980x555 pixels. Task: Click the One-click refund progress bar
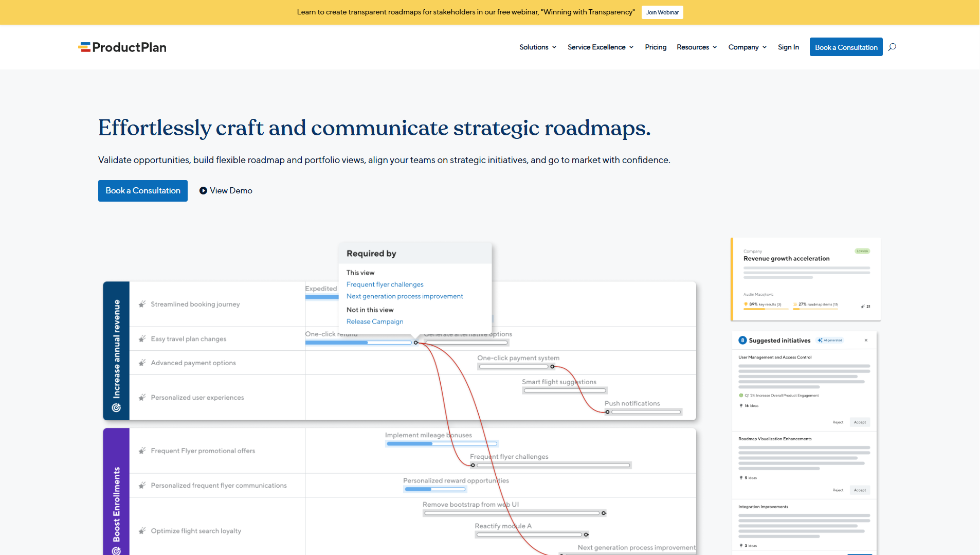coord(359,343)
